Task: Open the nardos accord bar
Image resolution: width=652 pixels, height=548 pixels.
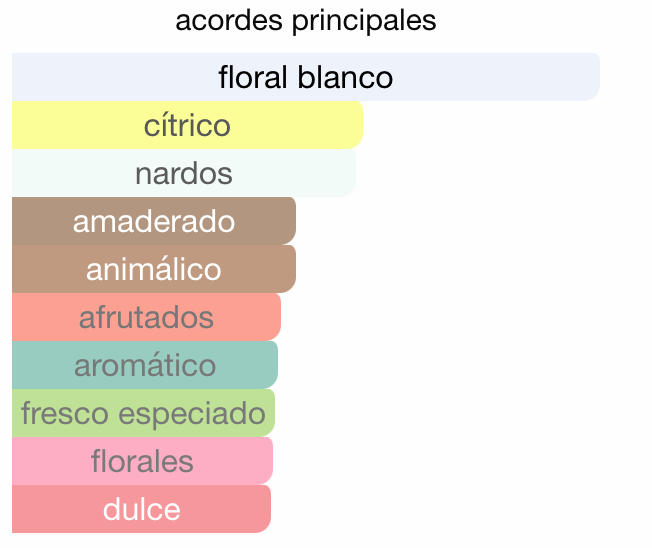Action: click(184, 173)
